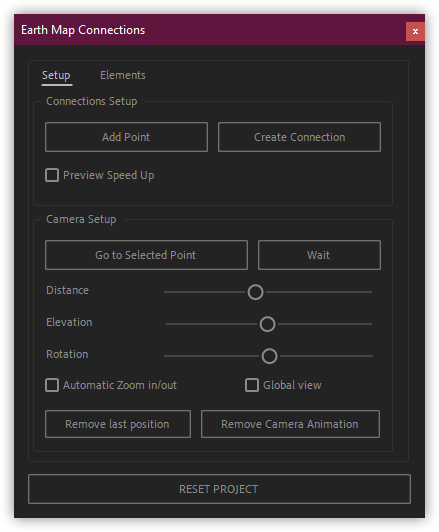This screenshot has width=439, height=532.
Task: Enable the Global view checkbox
Action: pos(252,385)
